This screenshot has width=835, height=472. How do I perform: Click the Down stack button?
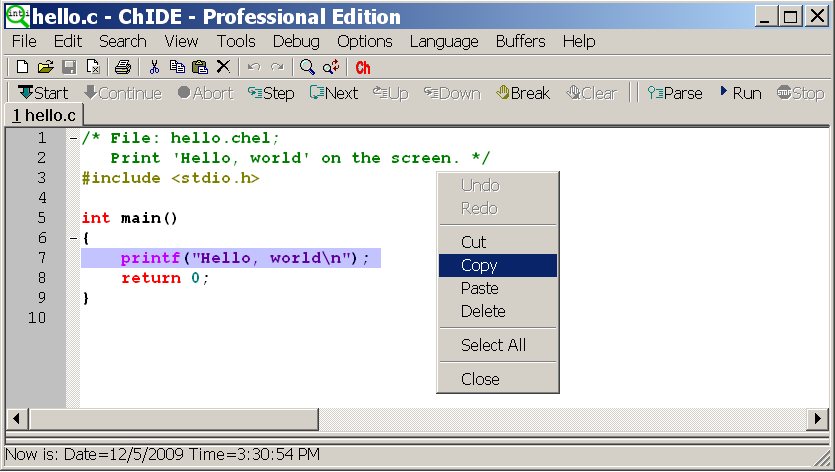click(x=452, y=93)
